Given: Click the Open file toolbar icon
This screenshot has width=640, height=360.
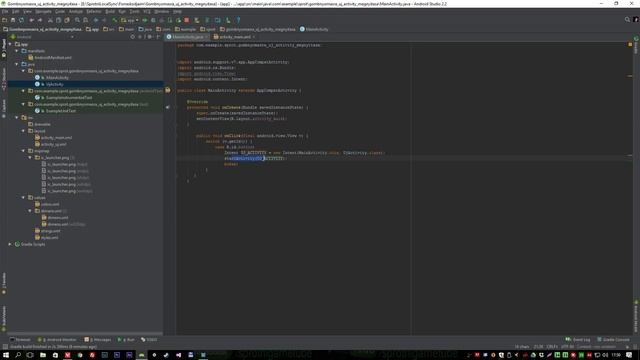Looking at the screenshot, I should [x=4, y=20].
